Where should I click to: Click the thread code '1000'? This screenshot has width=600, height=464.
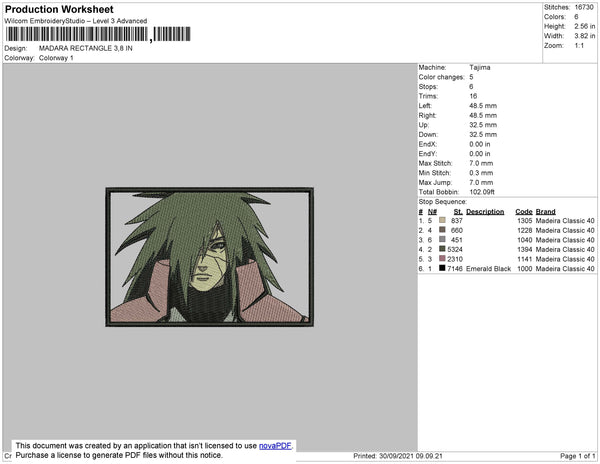coord(525,269)
